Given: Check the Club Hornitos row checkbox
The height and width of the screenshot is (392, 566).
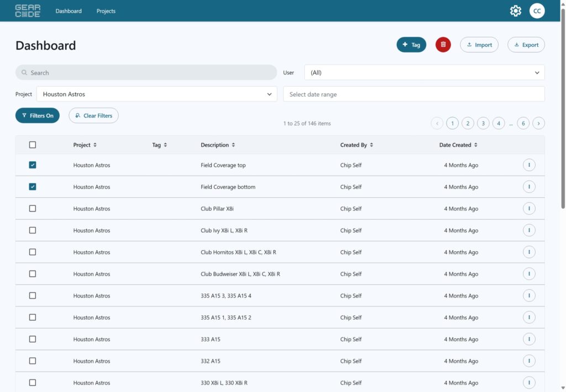Looking at the screenshot, I should tap(33, 252).
